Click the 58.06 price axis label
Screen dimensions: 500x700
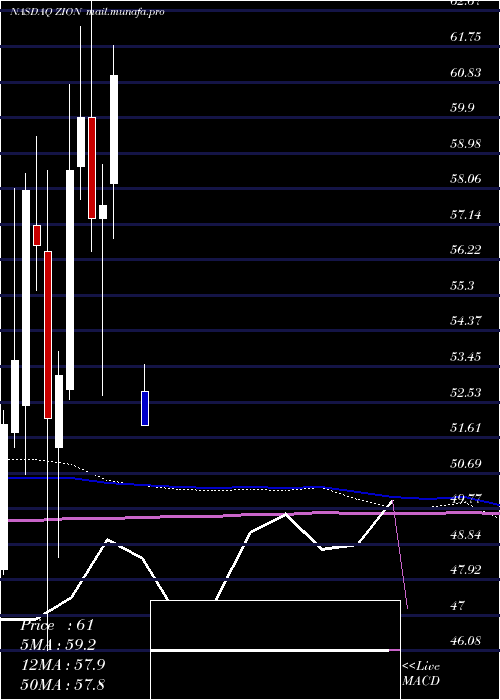click(466, 179)
